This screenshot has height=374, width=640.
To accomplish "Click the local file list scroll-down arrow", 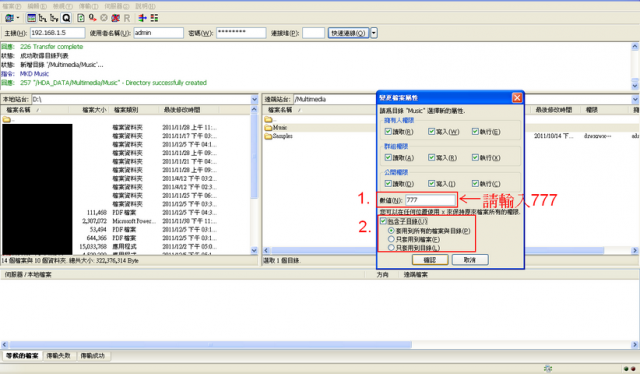I will (254, 250).
